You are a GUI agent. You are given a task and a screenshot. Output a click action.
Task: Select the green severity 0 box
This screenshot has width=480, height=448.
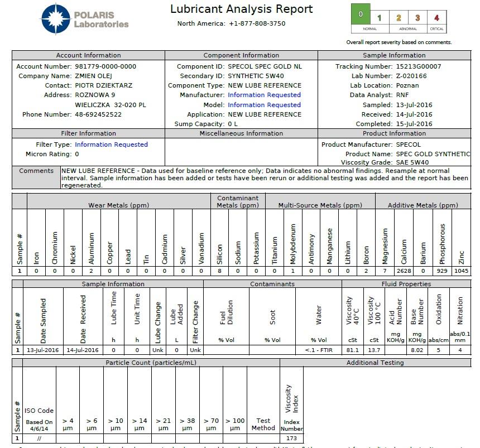361,14
